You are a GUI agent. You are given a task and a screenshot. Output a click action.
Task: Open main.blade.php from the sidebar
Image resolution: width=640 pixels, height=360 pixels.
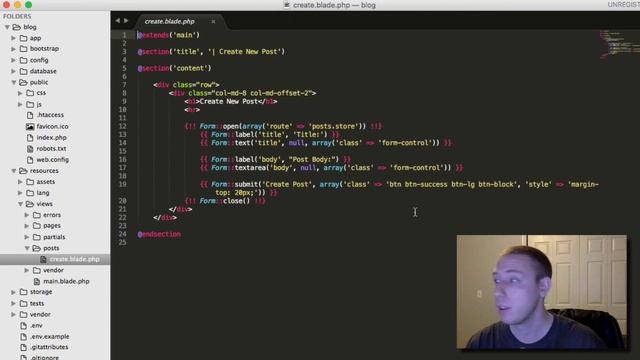66,281
